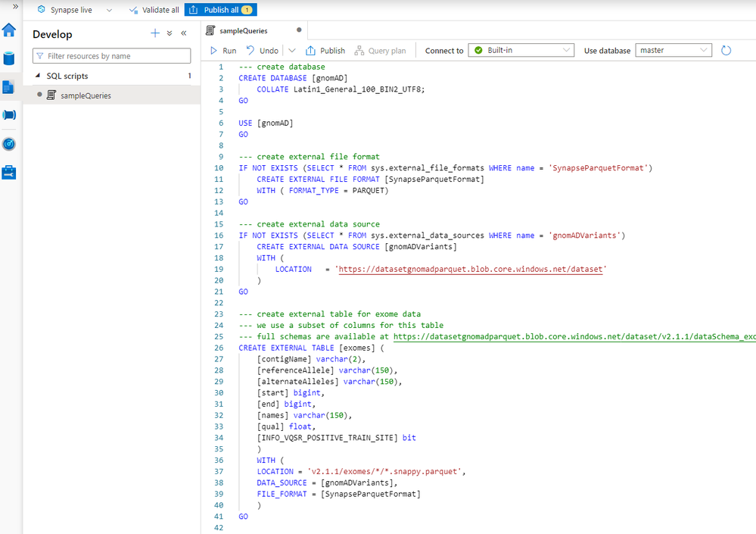
Task: Open the Synapse live dropdown
Action: 75,10
